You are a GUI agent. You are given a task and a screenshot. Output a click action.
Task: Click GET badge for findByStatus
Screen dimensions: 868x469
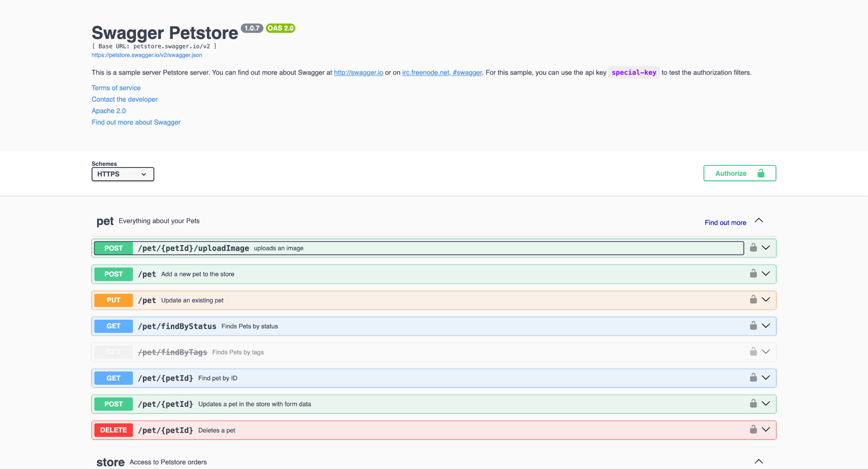pos(114,326)
